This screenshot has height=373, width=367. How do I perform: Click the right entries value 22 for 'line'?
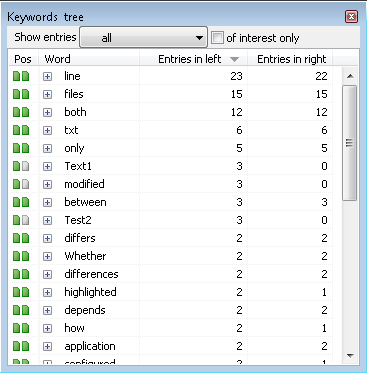[x=321, y=76]
